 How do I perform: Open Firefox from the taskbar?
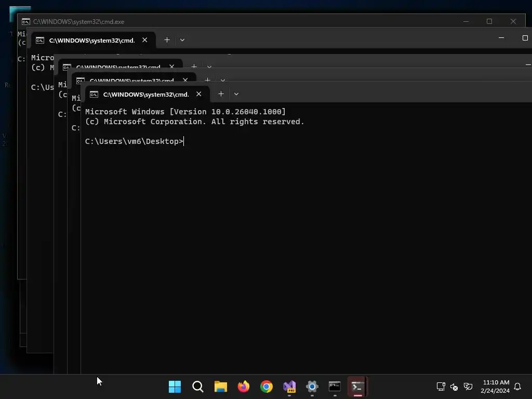tap(244, 387)
